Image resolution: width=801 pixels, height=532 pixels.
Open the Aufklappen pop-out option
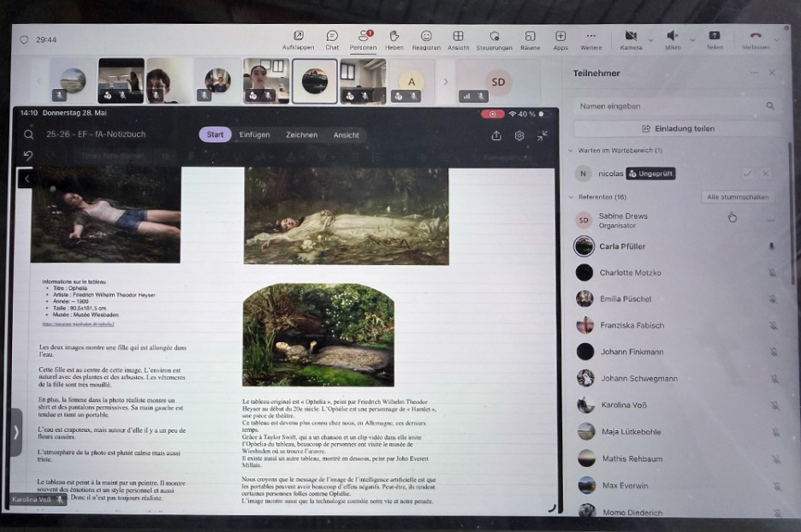click(x=299, y=40)
